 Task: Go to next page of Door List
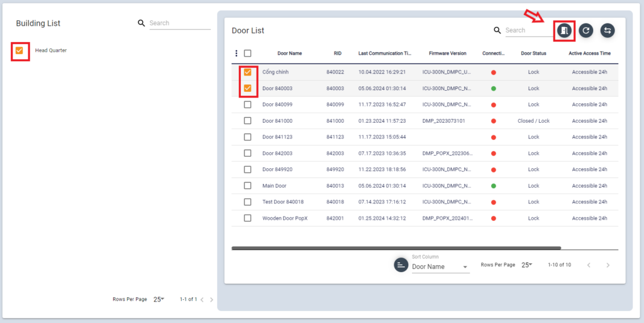click(608, 265)
